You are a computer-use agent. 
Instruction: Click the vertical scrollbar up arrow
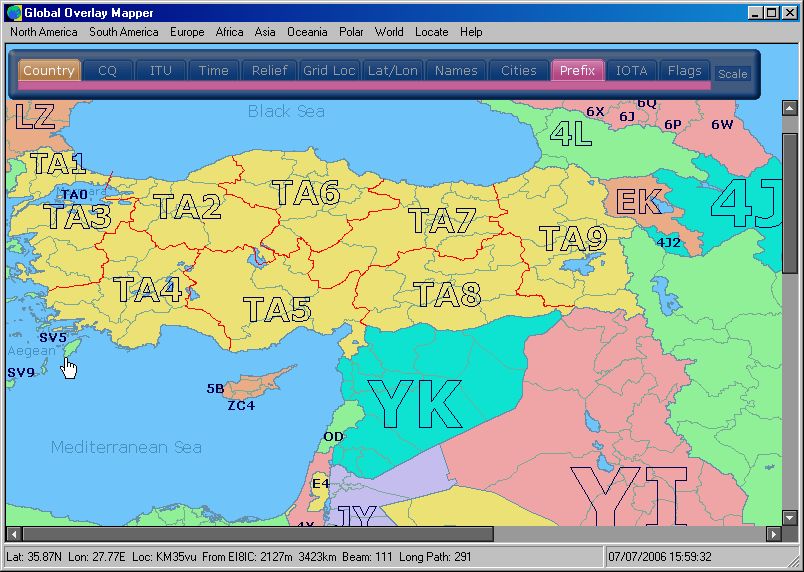789,108
